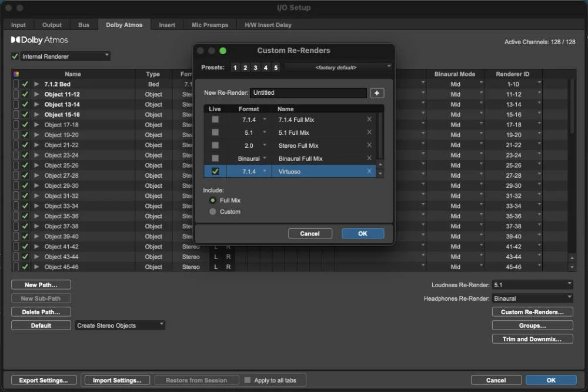Switch to the Output tab
The image size is (588, 392).
point(52,25)
